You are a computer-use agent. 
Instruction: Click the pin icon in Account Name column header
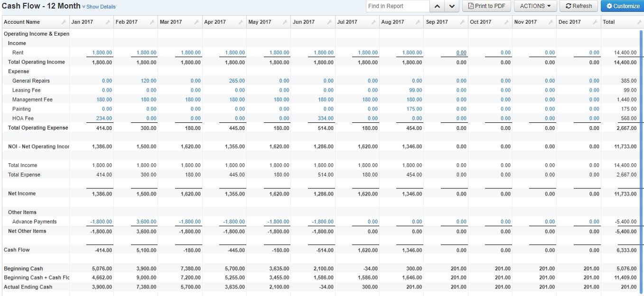64,22
